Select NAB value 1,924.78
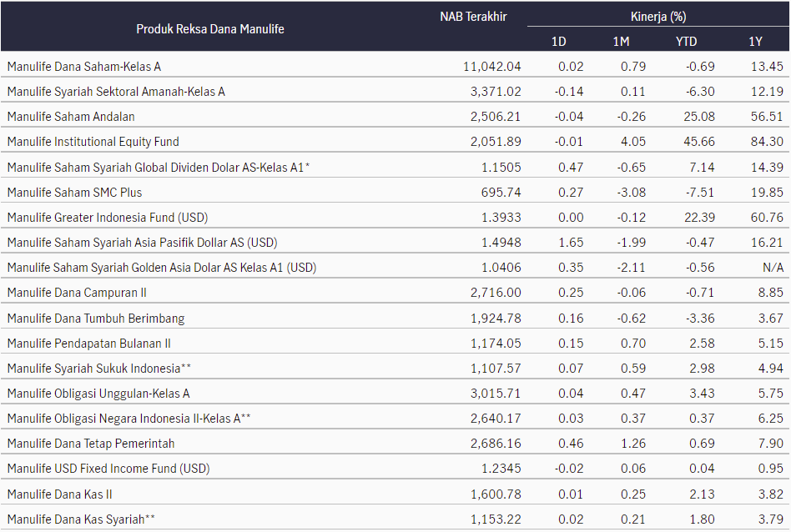Image resolution: width=791 pixels, height=532 pixels. coord(496,319)
